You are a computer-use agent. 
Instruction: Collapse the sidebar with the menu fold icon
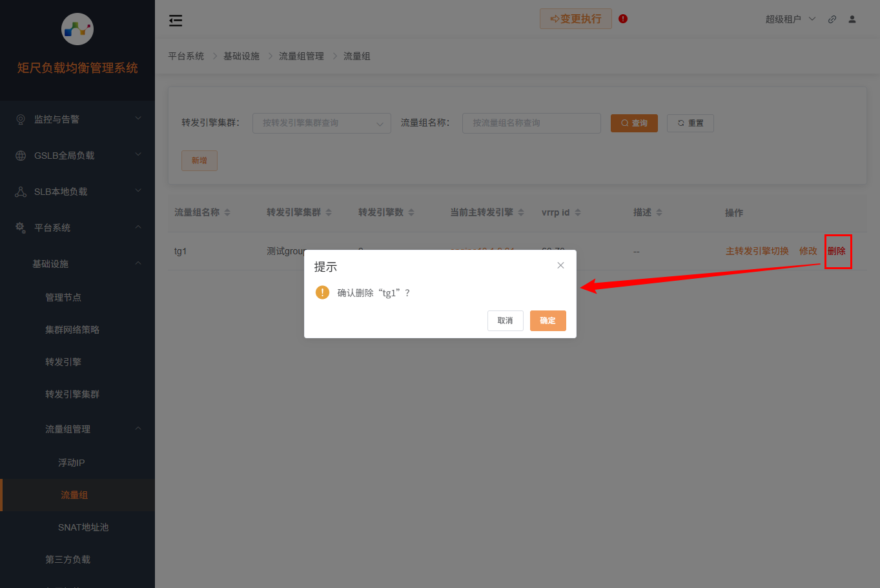[x=176, y=21]
